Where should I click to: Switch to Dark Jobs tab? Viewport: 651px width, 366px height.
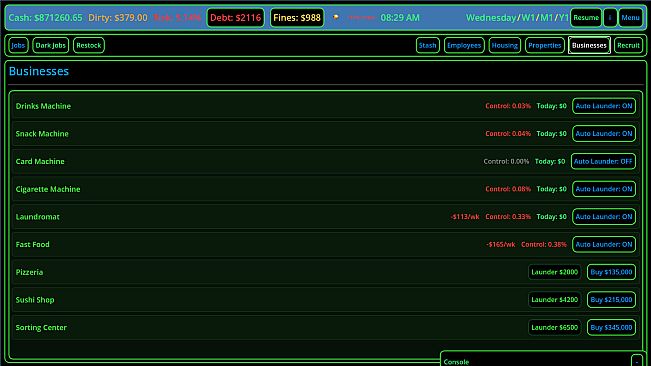coord(51,45)
